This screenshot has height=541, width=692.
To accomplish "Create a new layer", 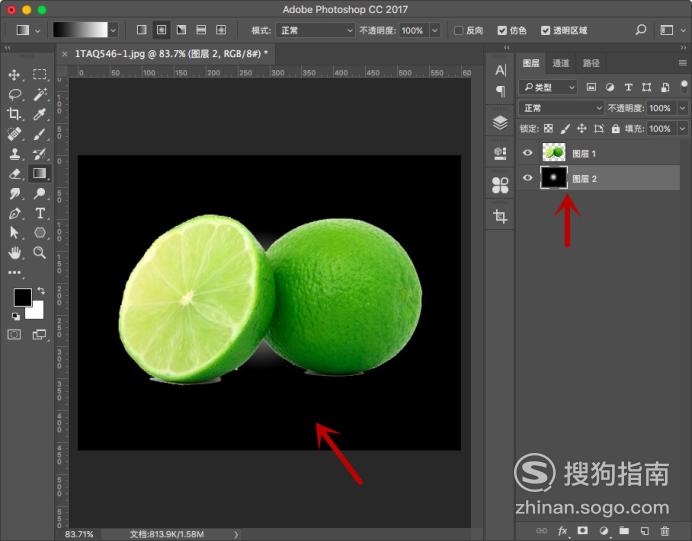I will [x=645, y=530].
